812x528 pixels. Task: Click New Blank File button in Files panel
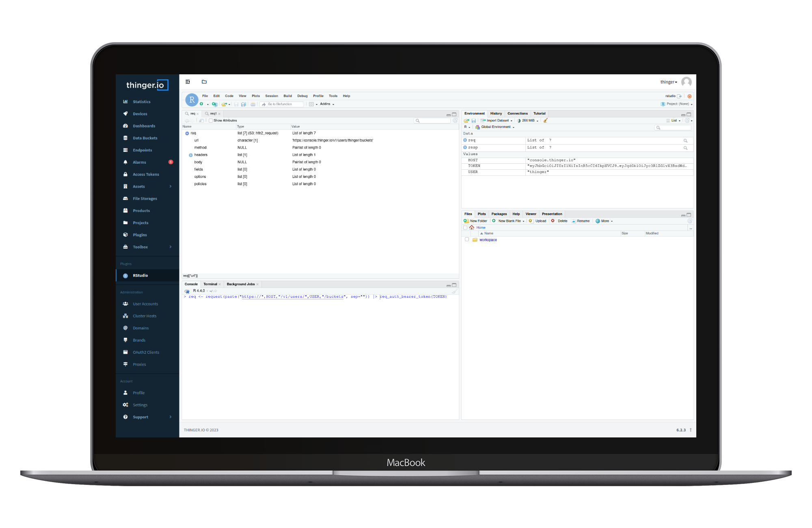point(508,221)
